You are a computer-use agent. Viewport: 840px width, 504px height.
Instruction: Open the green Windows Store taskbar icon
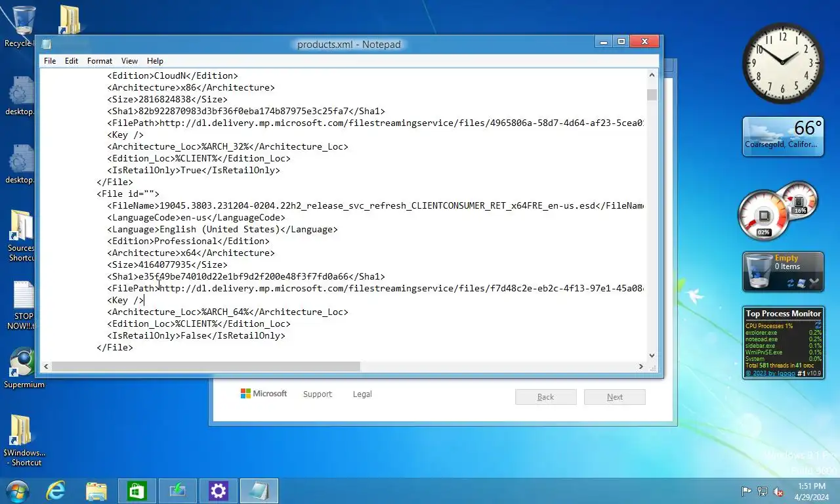[137, 491]
